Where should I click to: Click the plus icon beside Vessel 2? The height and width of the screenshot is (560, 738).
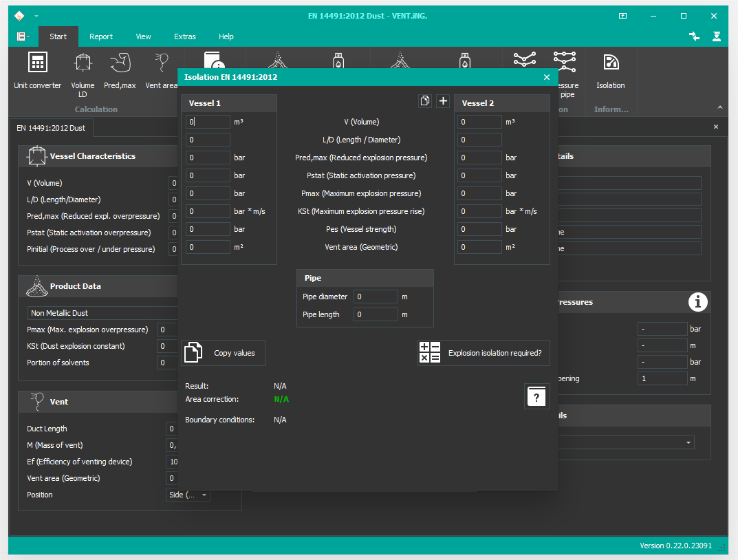(443, 101)
